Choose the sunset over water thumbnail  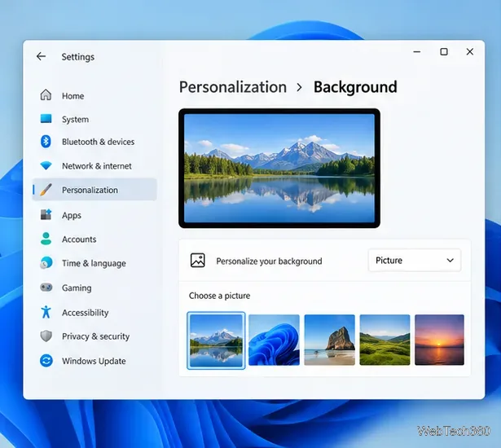pyautogui.click(x=439, y=340)
